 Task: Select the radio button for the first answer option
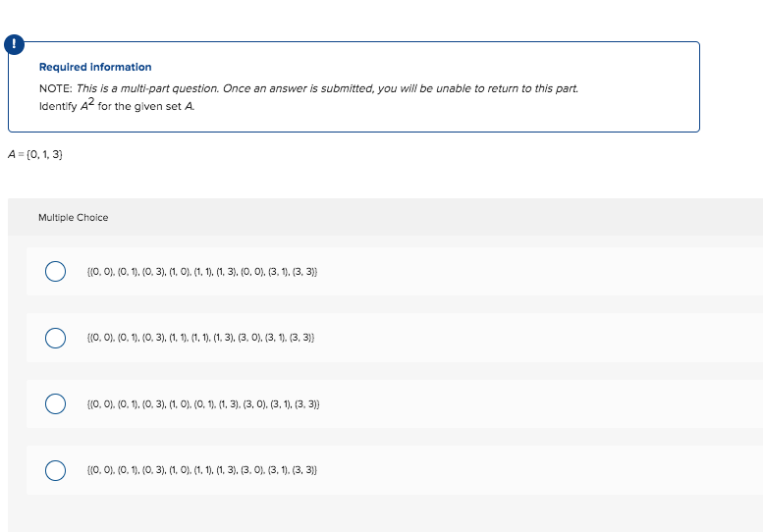coord(55,271)
